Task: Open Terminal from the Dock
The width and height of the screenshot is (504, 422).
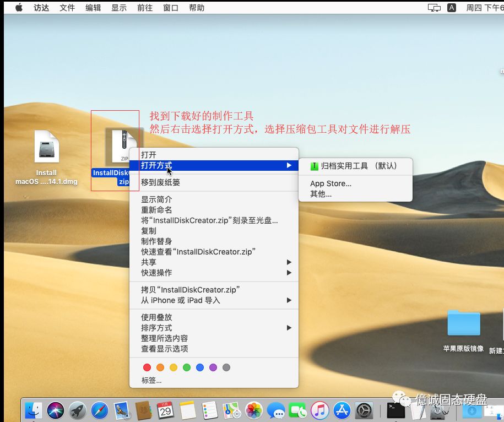Action: (395, 410)
